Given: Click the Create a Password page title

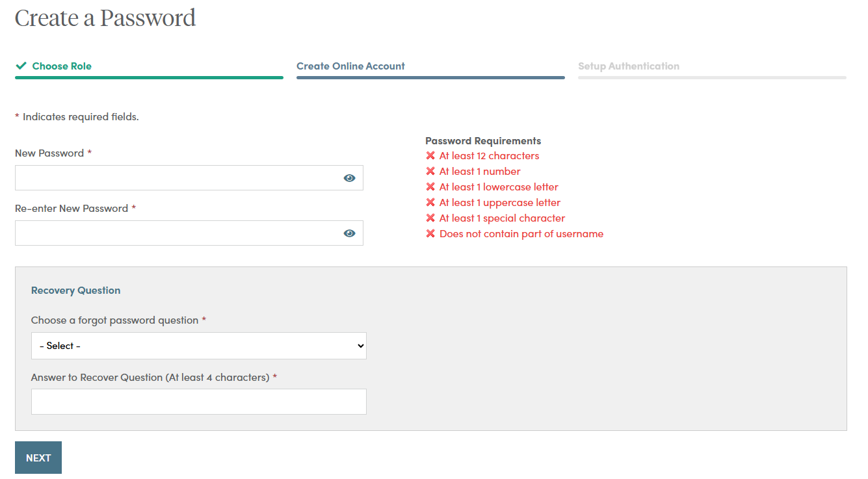Looking at the screenshot, I should coord(105,18).
